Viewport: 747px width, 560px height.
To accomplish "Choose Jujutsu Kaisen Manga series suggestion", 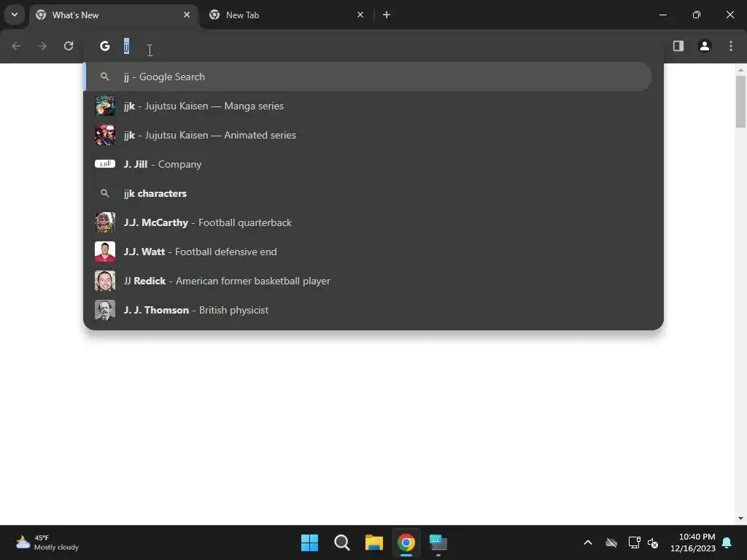I will tap(368, 106).
